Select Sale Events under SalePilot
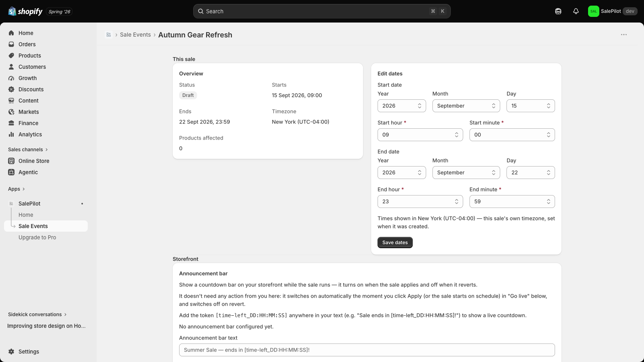The image size is (644, 362). [46, 226]
